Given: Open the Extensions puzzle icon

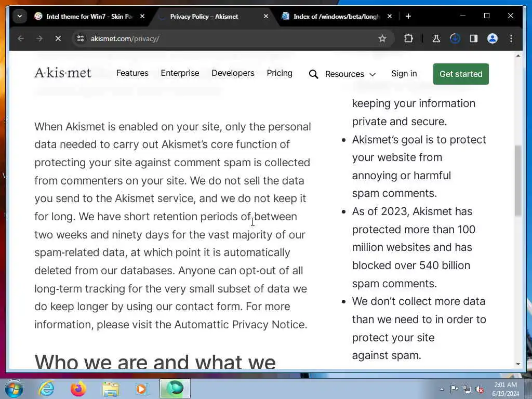Looking at the screenshot, I should 408,38.
